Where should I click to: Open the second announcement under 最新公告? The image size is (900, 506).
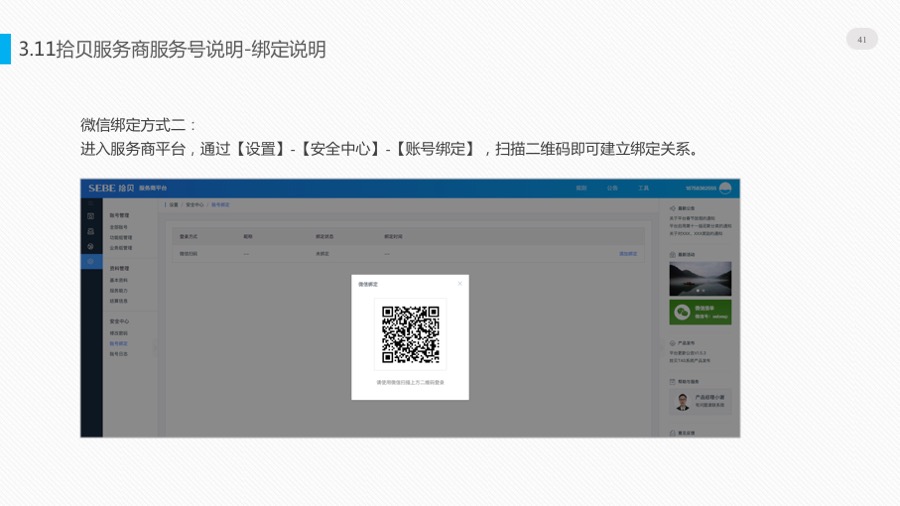(700, 226)
